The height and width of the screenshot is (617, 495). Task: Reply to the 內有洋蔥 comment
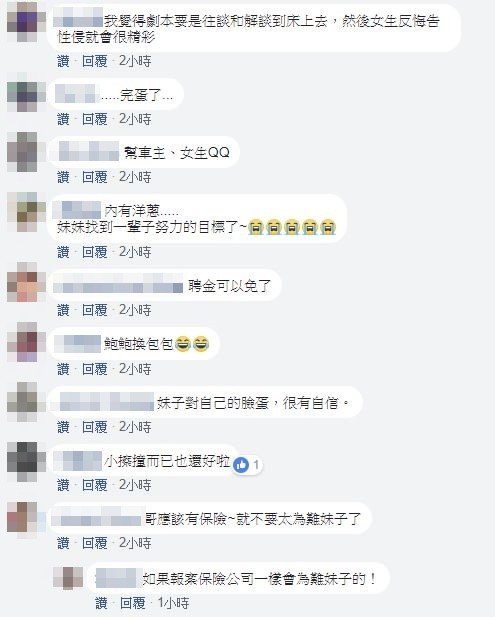click(x=94, y=252)
